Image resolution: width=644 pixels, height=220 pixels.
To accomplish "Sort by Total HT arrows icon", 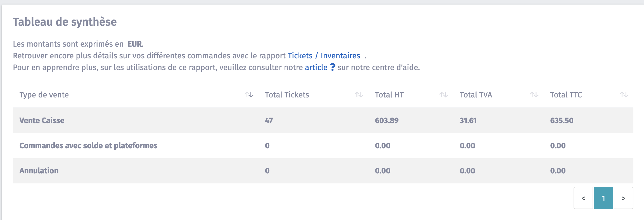I will [x=444, y=95].
